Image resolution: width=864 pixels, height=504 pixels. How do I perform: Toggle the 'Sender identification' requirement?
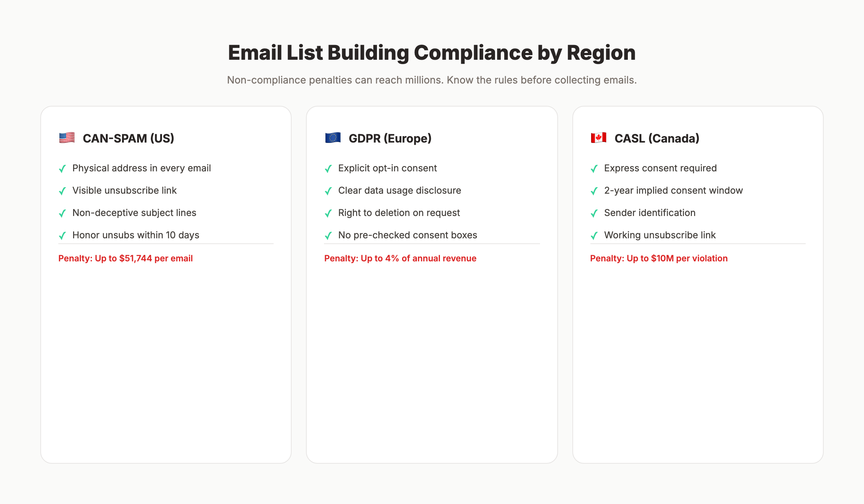650,212
